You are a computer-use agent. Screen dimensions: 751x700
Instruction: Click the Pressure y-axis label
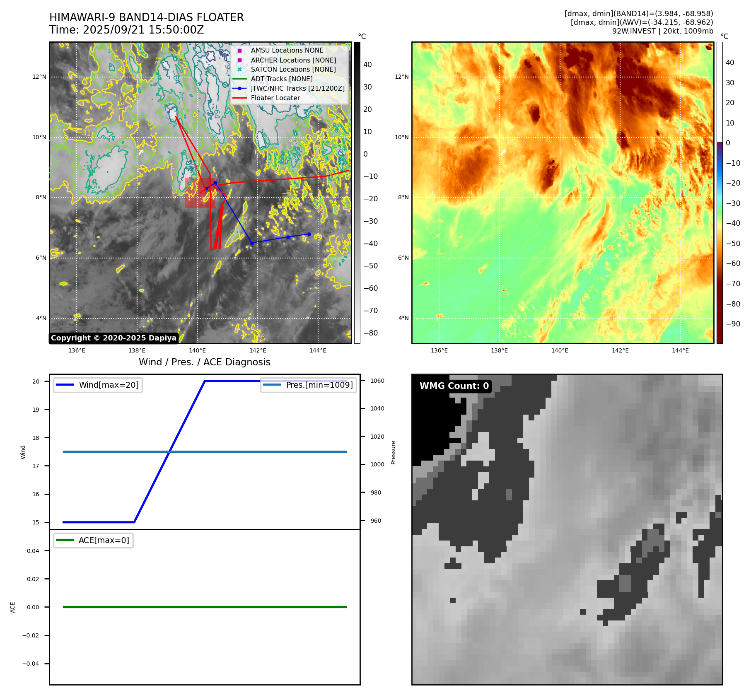pyautogui.click(x=394, y=452)
